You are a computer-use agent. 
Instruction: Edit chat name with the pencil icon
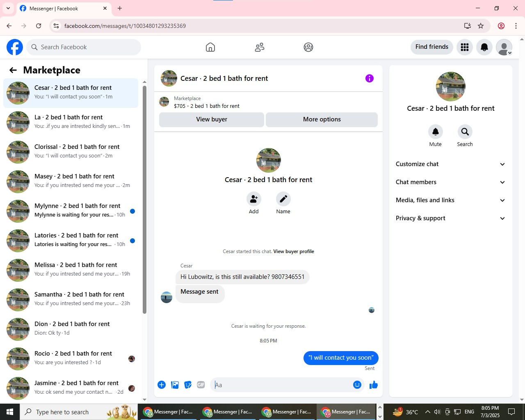pyautogui.click(x=283, y=199)
